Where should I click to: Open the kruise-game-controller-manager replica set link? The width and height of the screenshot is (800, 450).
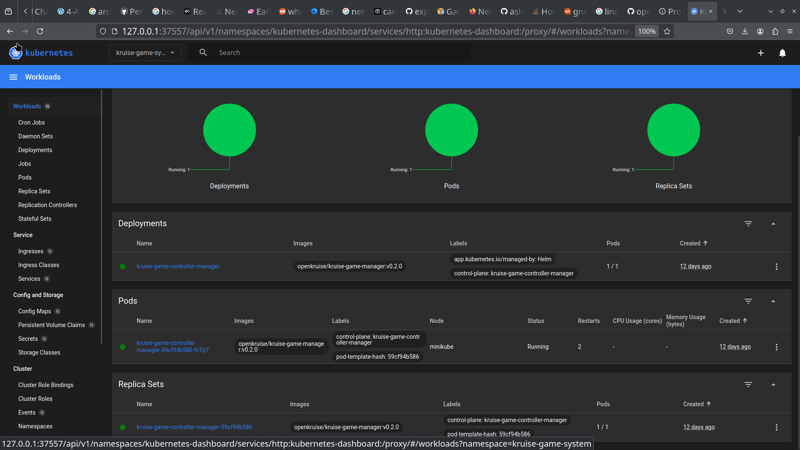(x=194, y=427)
